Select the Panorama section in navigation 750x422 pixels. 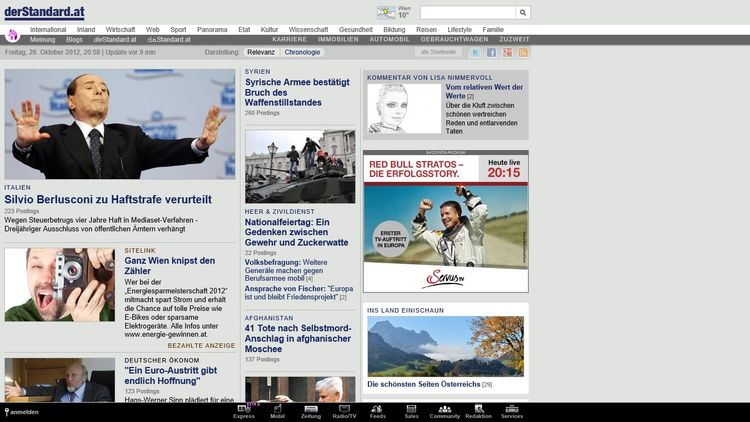(x=211, y=30)
